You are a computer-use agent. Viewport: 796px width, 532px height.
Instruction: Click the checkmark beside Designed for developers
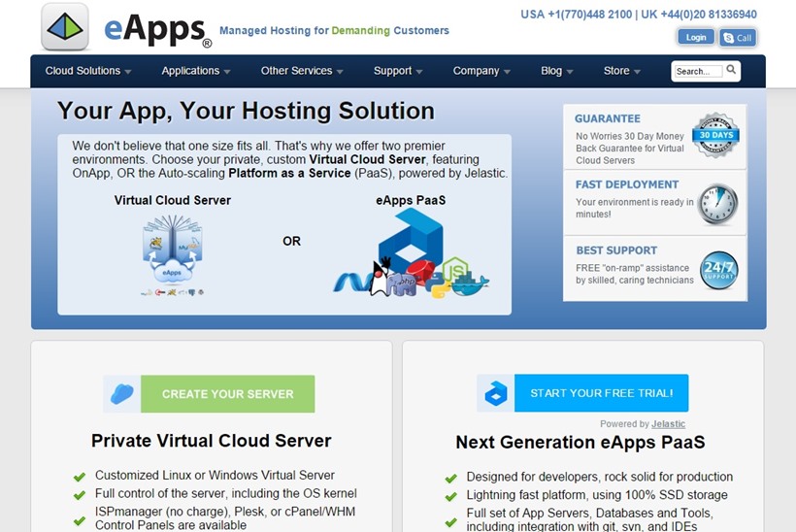tap(450, 479)
